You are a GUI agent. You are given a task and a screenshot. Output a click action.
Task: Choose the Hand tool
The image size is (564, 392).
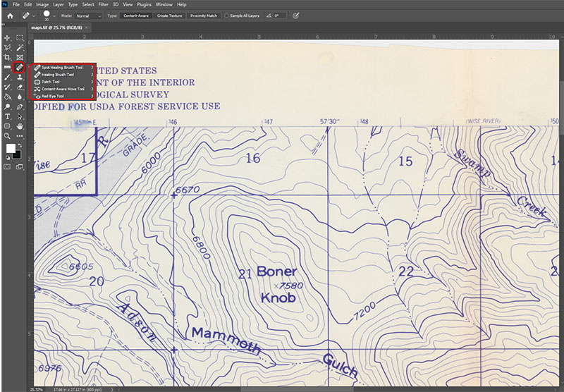tap(20, 125)
